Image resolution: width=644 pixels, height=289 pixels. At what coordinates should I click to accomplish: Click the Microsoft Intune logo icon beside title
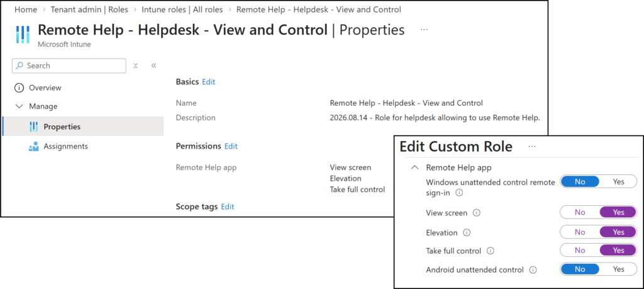point(23,34)
